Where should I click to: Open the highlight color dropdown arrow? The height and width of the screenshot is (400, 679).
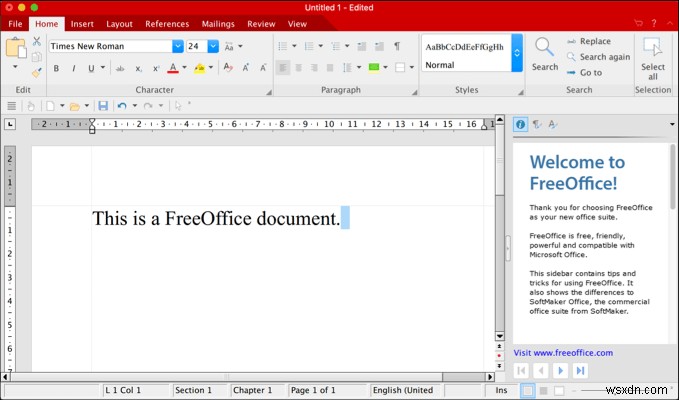point(211,68)
